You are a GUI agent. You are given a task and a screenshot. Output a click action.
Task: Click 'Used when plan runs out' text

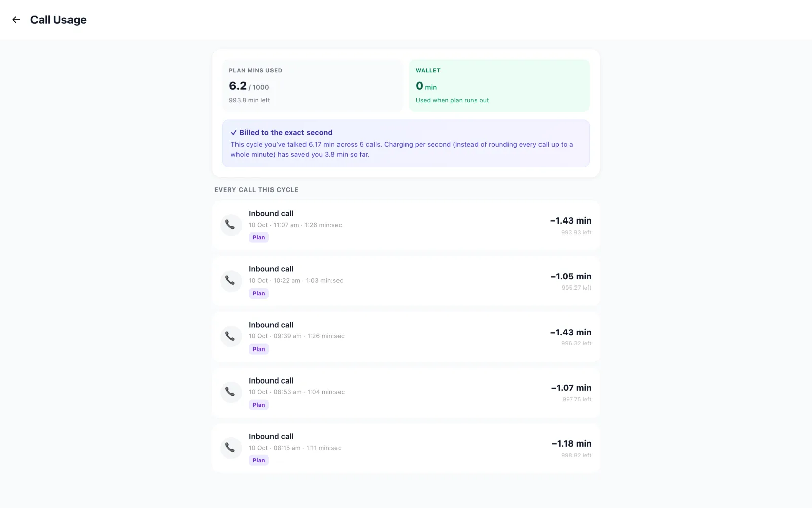point(452,100)
